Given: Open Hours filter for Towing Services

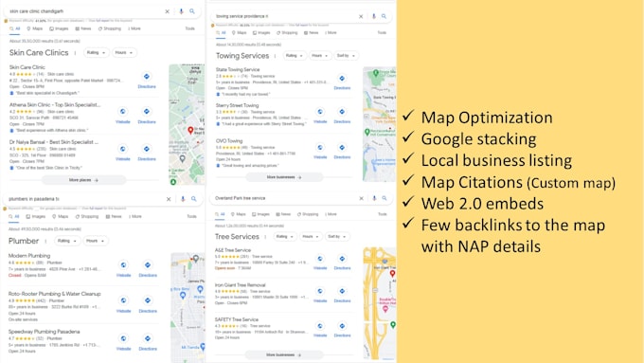Looking at the screenshot, I should pos(319,56).
